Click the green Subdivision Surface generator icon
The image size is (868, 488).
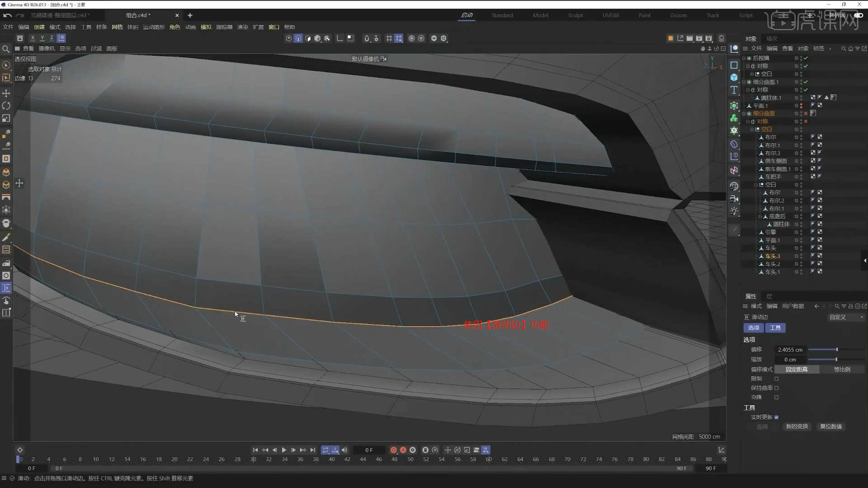click(734, 105)
